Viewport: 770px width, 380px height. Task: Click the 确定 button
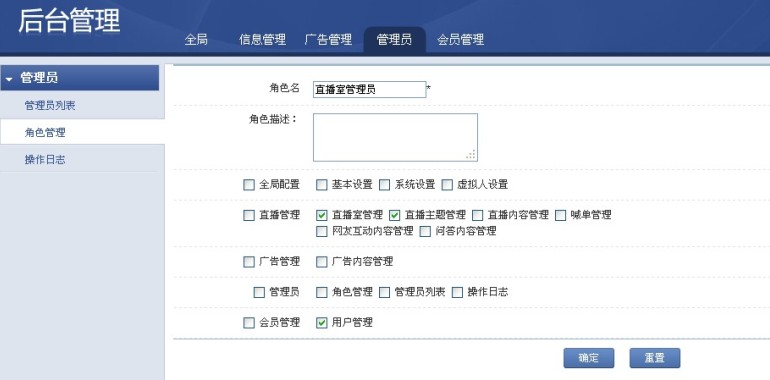tap(588, 358)
